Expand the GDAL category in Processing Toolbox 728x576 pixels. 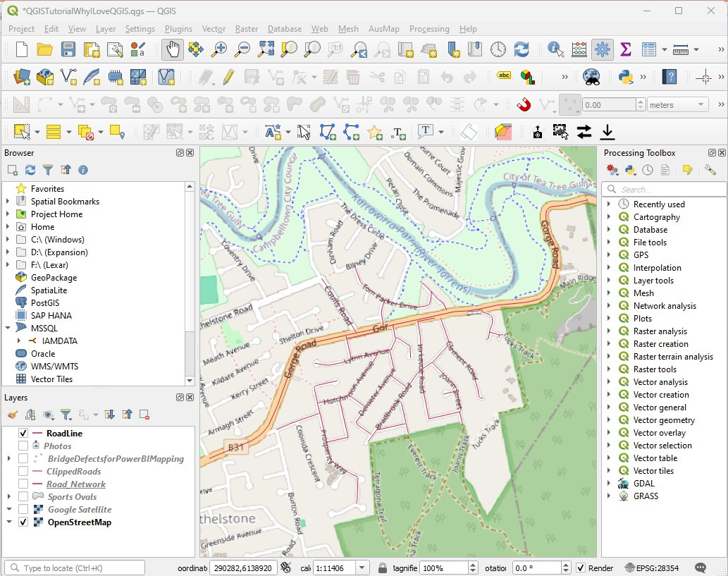(x=610, y=483)
